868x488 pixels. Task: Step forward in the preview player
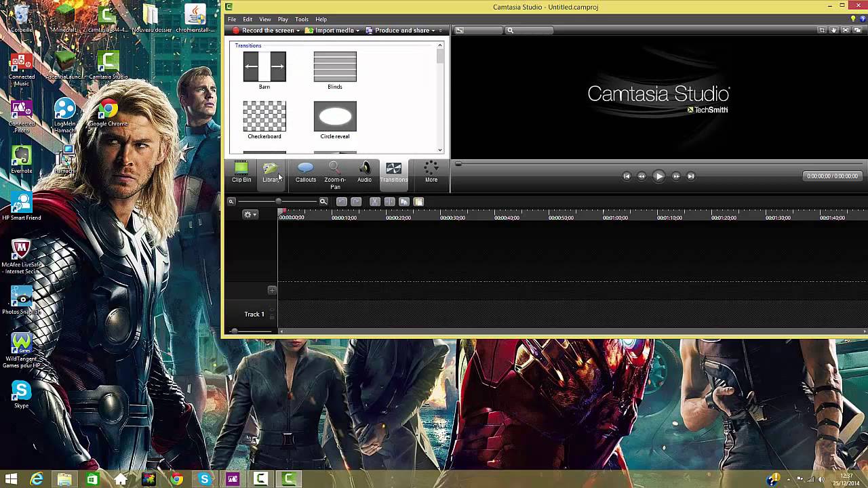click(x=676, y=176)
